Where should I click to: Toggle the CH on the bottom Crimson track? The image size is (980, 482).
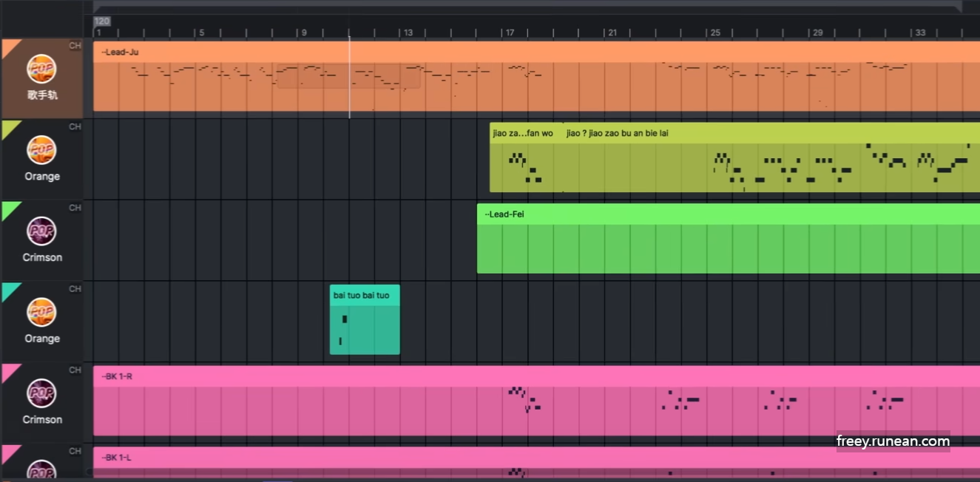pos(74,370)
